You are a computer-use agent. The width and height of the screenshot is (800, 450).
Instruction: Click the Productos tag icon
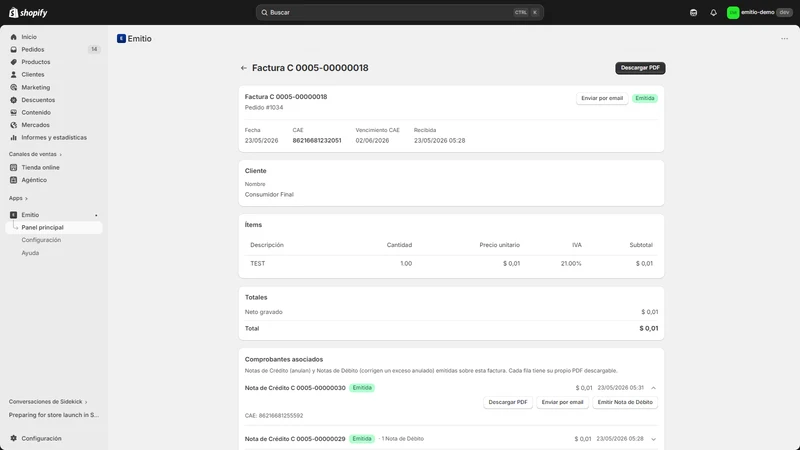point(14,62)
